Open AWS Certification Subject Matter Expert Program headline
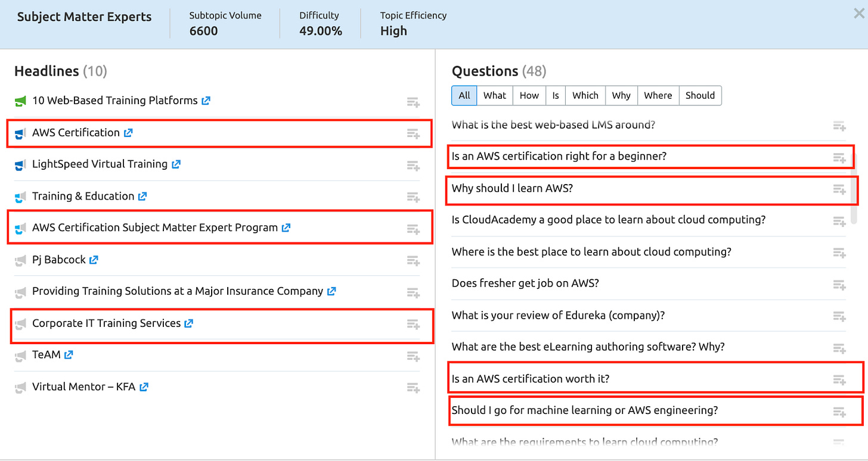This screenshot has height=461, width=868. [x=155, y=228]
